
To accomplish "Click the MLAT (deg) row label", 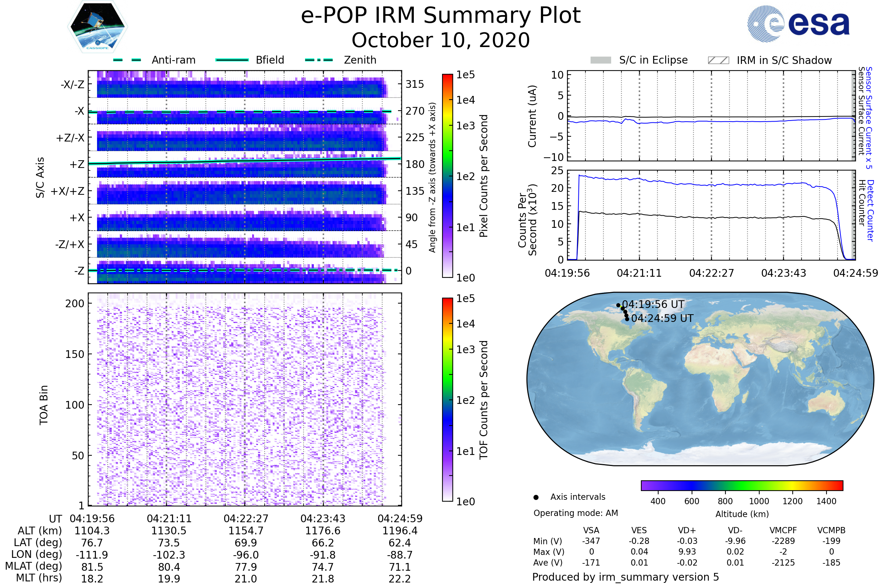I will point(34,566).
